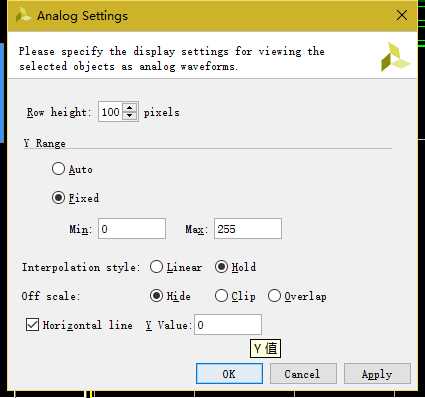
Task: Set Off scale to Hide
Action: (x=156, y=296)
